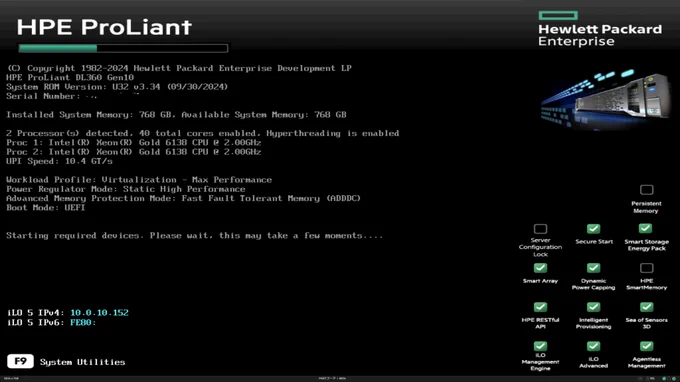Click the Smart Array checkmark
680x382 pixels.
[x=540, y=268]
